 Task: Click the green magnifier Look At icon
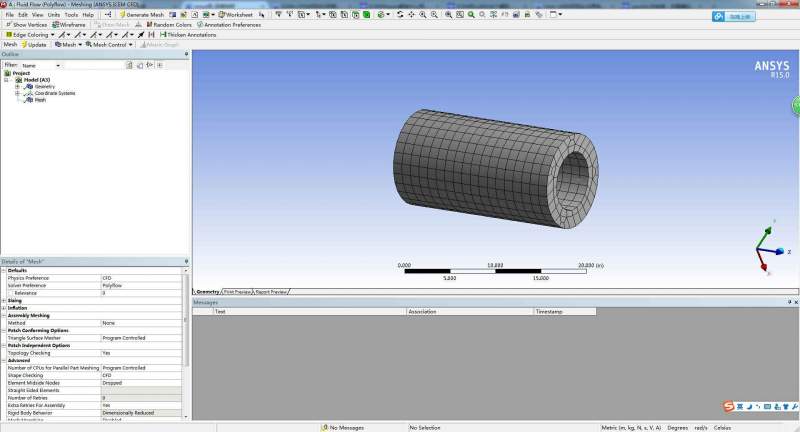tap(471, 15)
